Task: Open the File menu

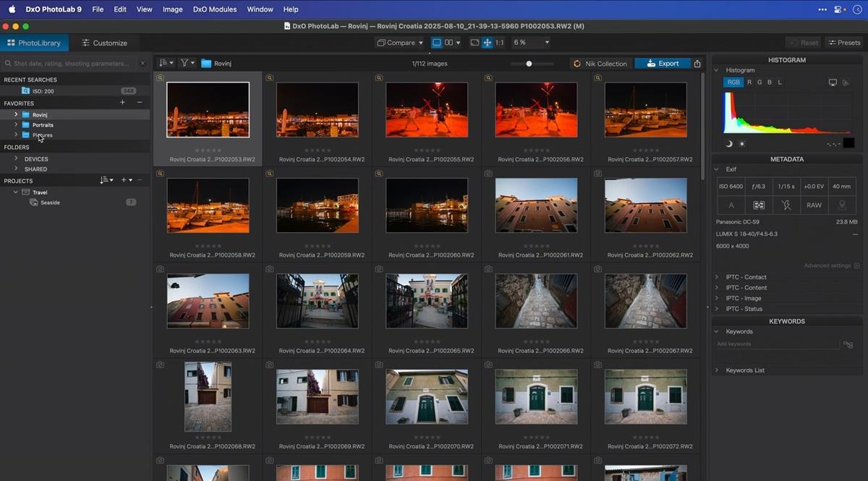Action: tap(98, 9)
